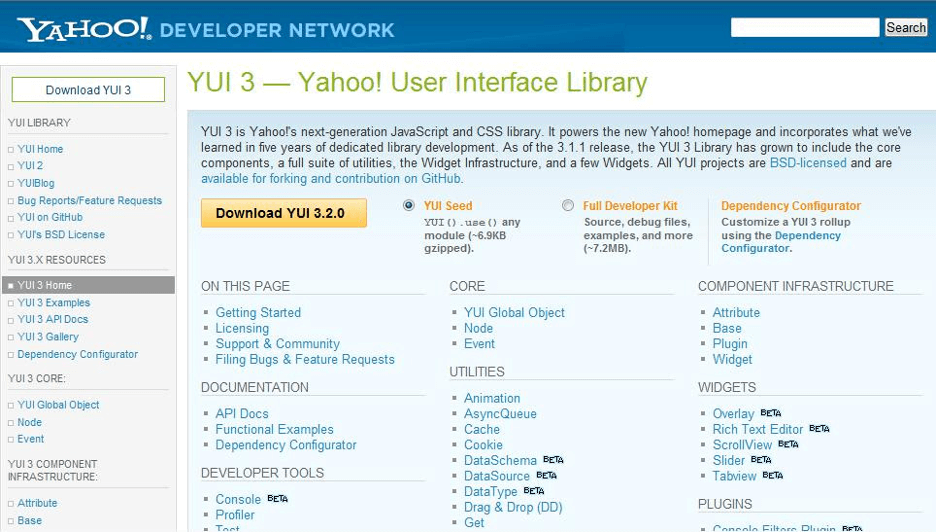Click the bullet icon beside YUIBlog

tap(11, 184)
